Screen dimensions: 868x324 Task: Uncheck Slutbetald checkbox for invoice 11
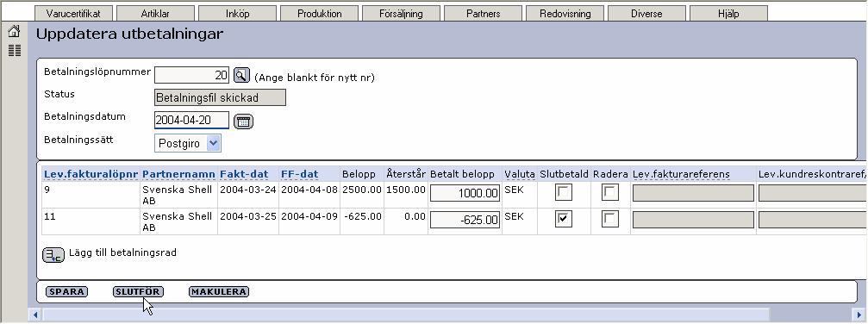tap(564, 220)
